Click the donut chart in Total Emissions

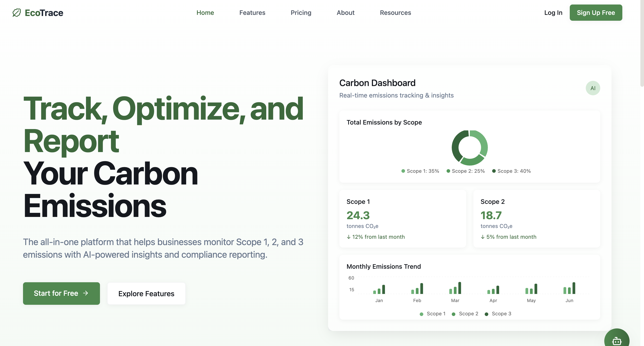pyautogui.click(x=469, y=148)
